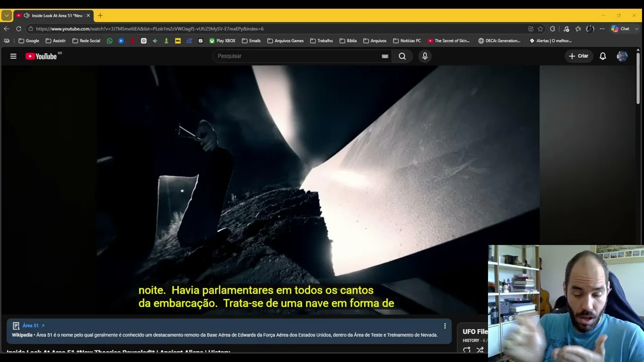
Task: Open the on-screen keyboard in search box
Action: [x=385, y=56]
